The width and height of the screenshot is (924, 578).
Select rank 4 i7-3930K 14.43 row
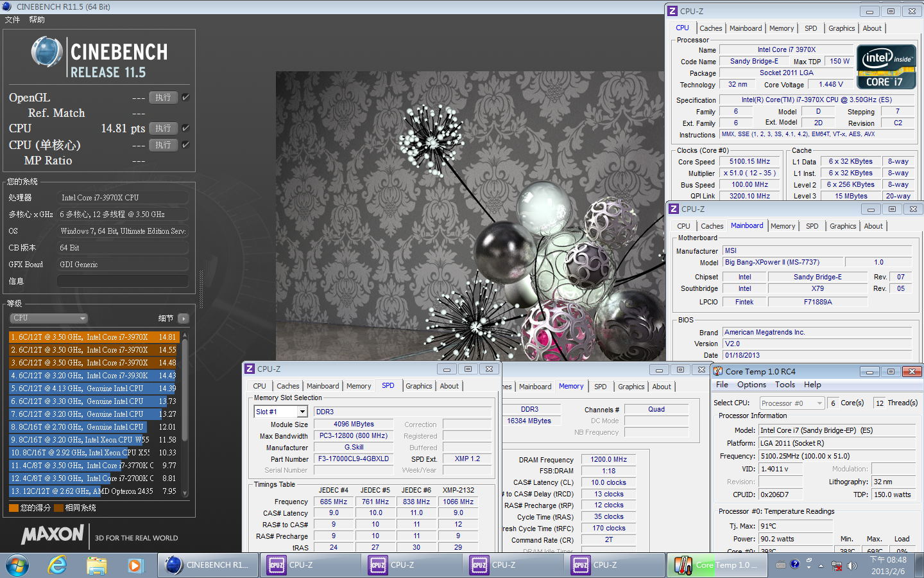click(94, 375)
